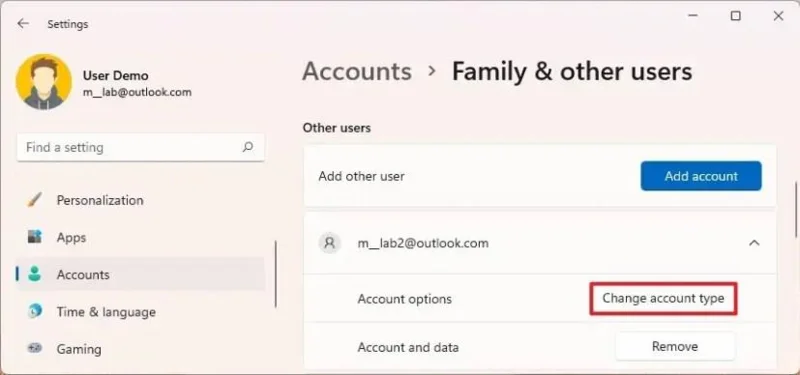This screenshot has width=800, height=375.
Task: Click the sidebar navigation scrollbar
Action: (x=276, y=274)
